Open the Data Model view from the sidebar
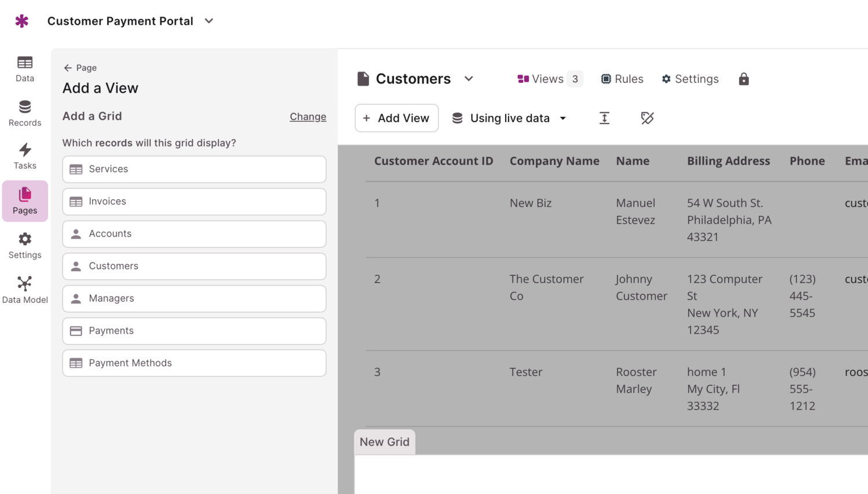The height and width of the screenshot is (494, 868). tap(24, 288)
